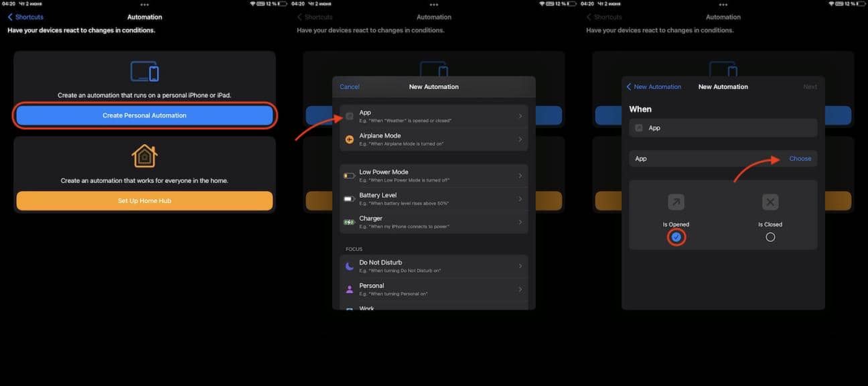The height and width of the screenshot is (386, 868).
Task: Click the "When" heading text
Action: [x=640, y=109]
